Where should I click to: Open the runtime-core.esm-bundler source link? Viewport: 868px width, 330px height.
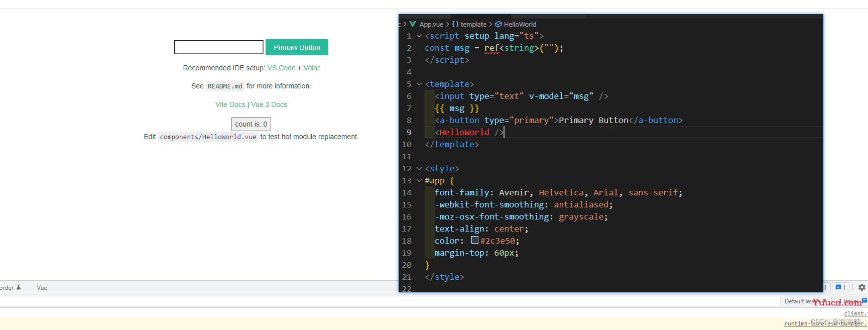pyautogui.click(x=826, y=323)
